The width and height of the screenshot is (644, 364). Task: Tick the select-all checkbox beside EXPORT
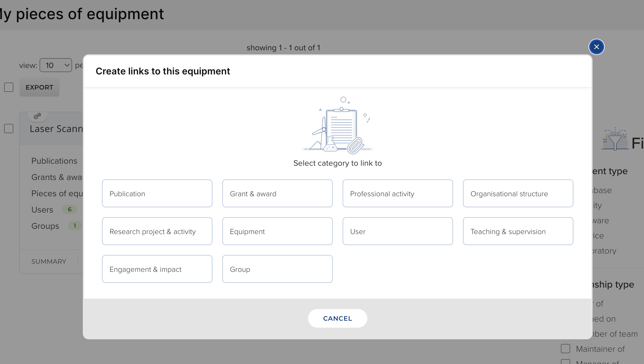click(x=9, y=87)
